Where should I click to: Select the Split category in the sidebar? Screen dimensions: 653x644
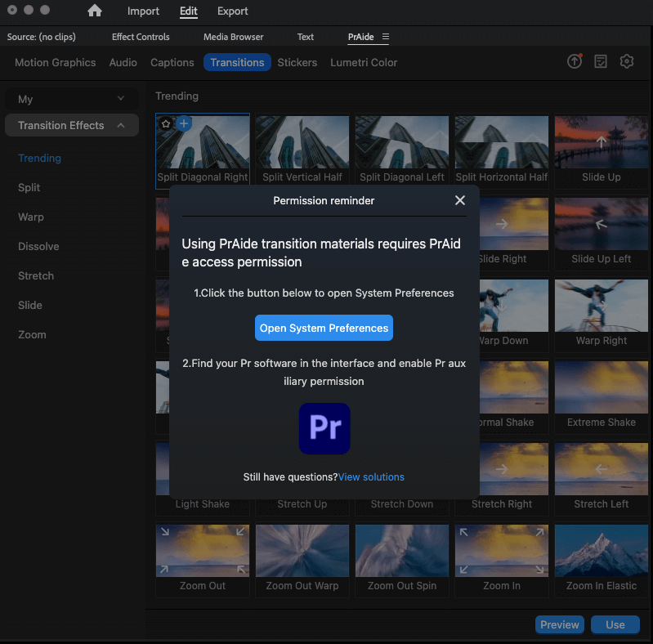tap(29, 187)
